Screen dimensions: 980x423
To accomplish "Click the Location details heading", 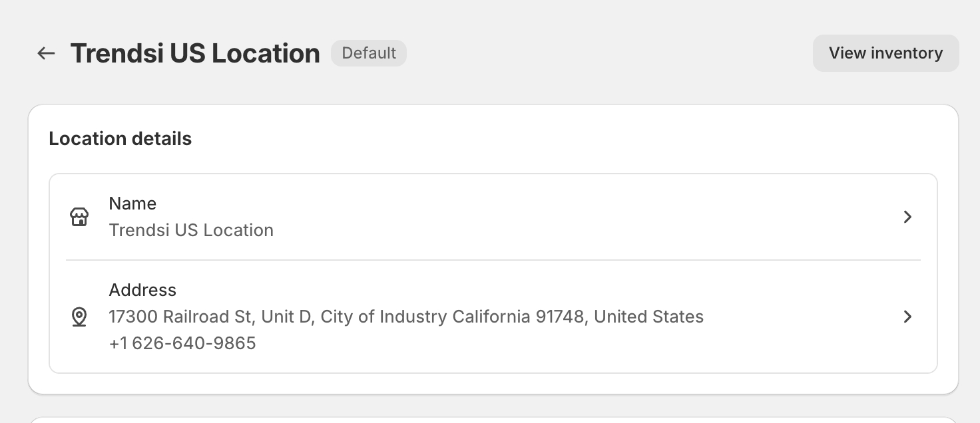I will point(121,138).
